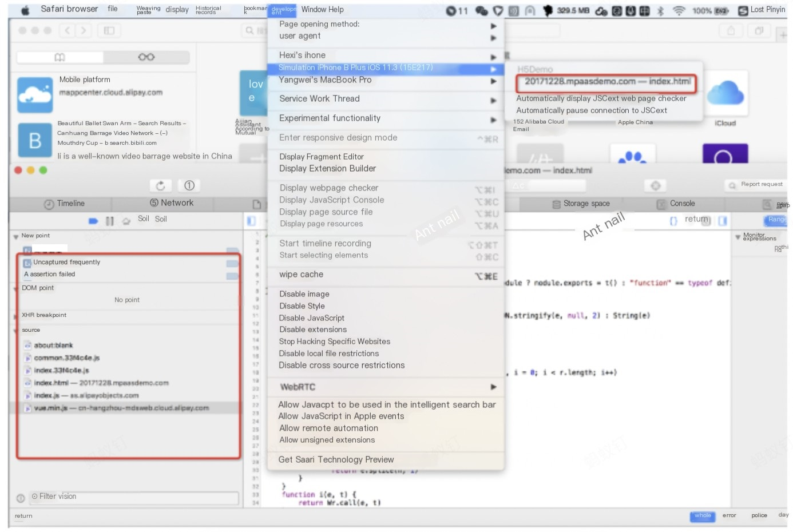Expand the XHR breakpoint section

point(15,316)
